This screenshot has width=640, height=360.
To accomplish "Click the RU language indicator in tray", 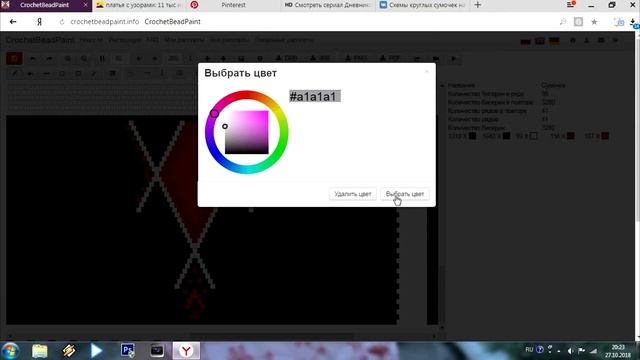I will (529, 350).
